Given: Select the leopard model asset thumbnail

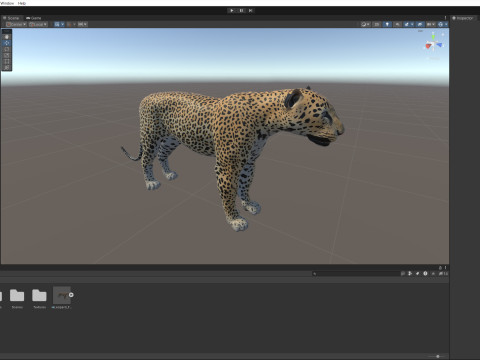Looking at the screenshot, I should coord(62,295).
